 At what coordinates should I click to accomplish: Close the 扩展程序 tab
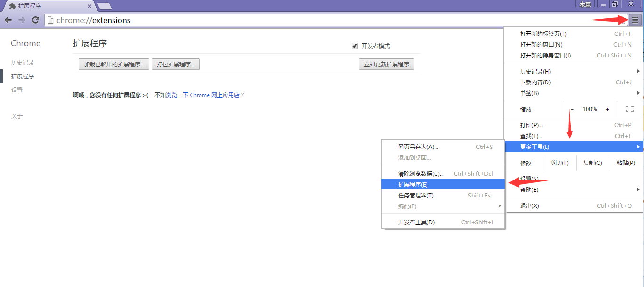point(89,7)
